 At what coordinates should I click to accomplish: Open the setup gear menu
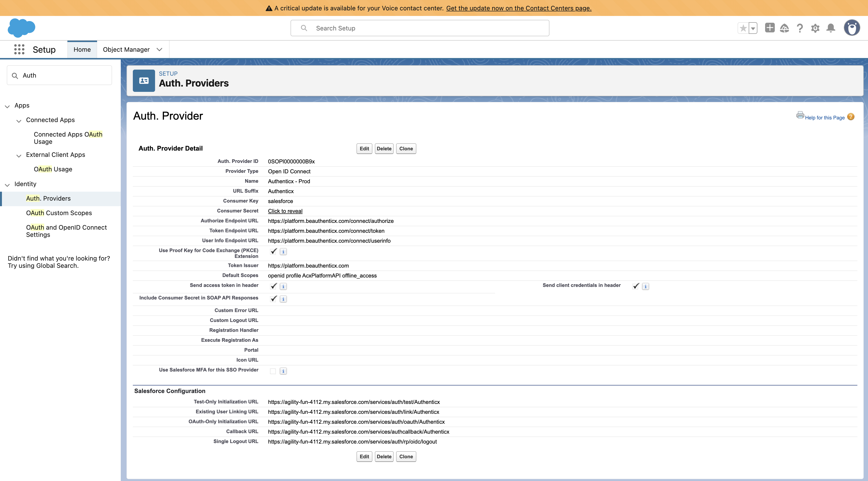coord(815,28)
